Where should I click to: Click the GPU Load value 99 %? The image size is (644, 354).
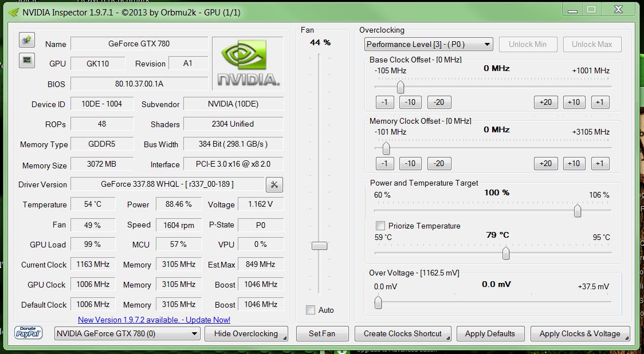(93, 245)
